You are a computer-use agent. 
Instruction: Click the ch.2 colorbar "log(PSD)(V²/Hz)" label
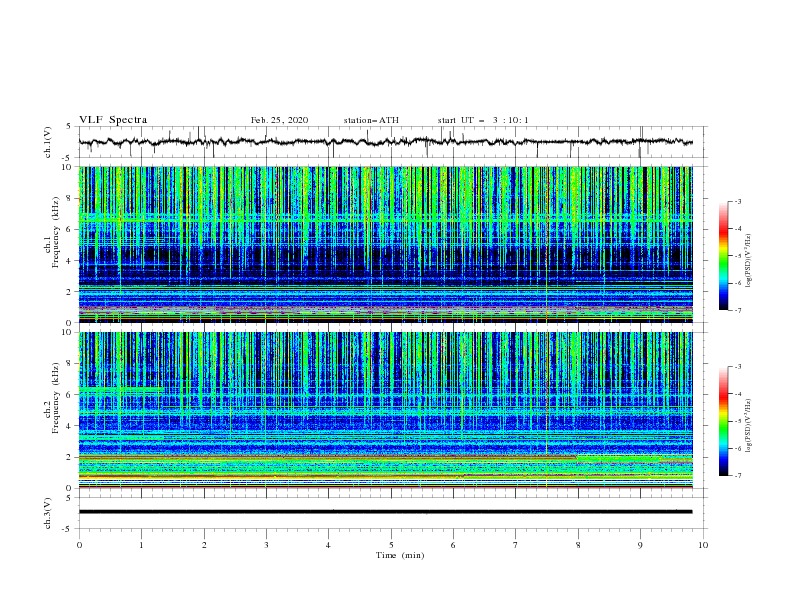coord(749,426)
